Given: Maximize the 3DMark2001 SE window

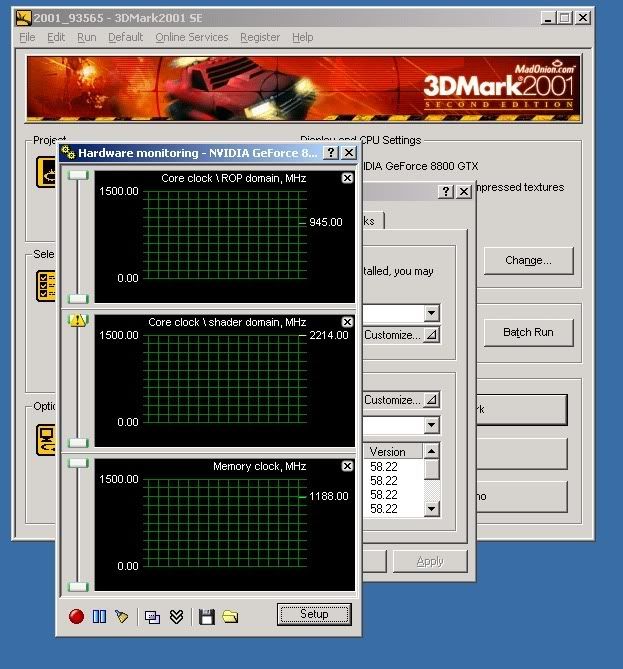Looking at the screenshot, I should [x=565, y=18].
